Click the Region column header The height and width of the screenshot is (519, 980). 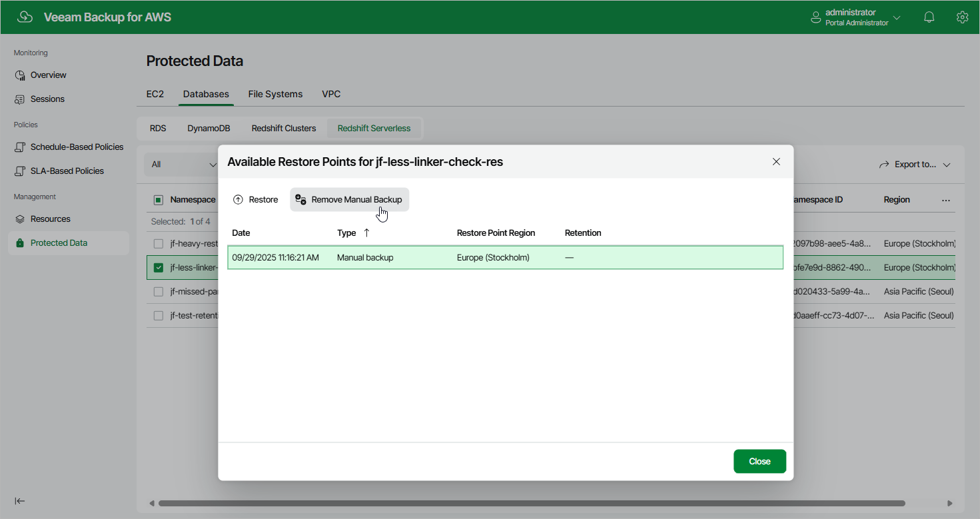point(897,200)
